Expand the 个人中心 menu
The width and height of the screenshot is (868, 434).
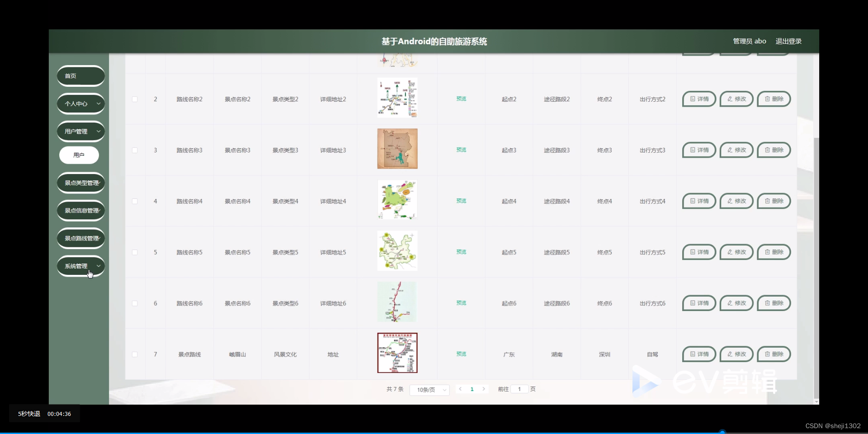80,104
